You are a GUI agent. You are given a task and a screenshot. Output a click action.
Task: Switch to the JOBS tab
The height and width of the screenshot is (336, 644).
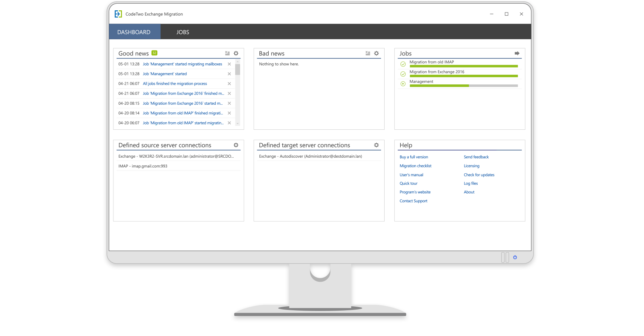pos(183,32)
